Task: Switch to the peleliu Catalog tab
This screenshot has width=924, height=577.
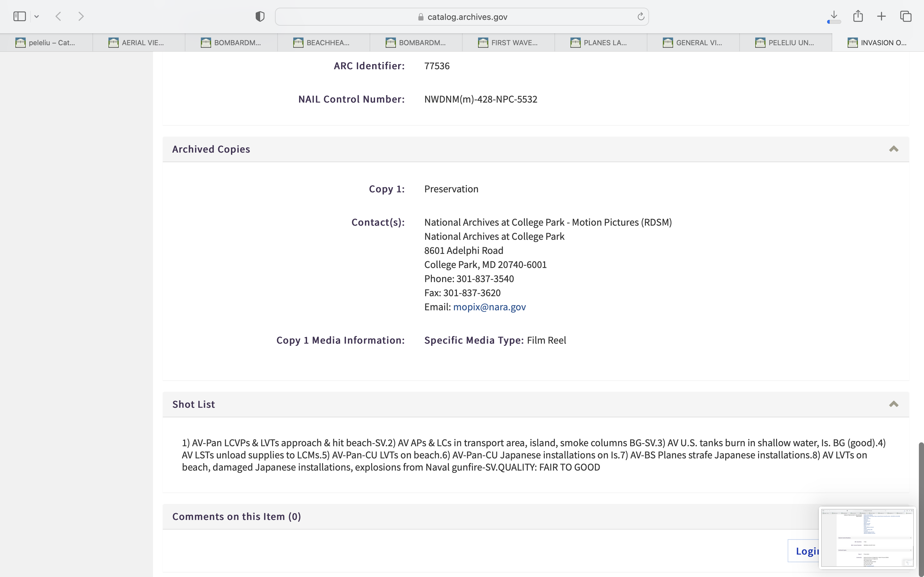Action: click(46, 43)
